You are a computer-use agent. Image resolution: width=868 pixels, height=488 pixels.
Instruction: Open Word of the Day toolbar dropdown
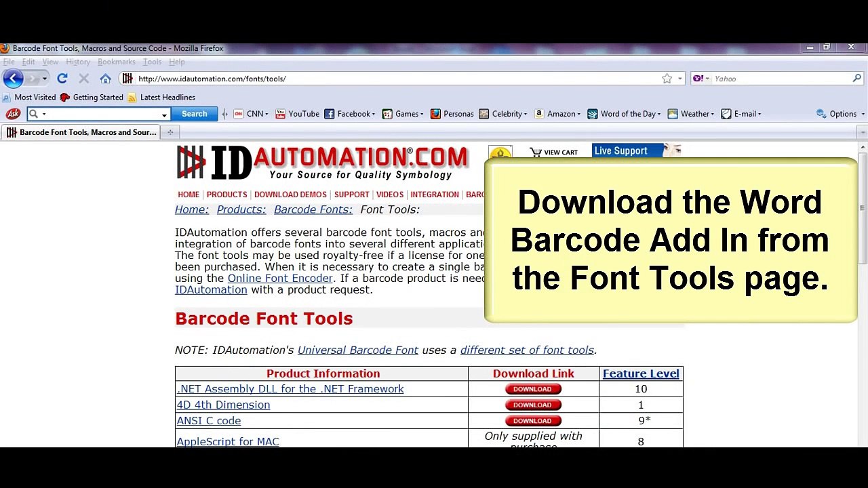624,114
